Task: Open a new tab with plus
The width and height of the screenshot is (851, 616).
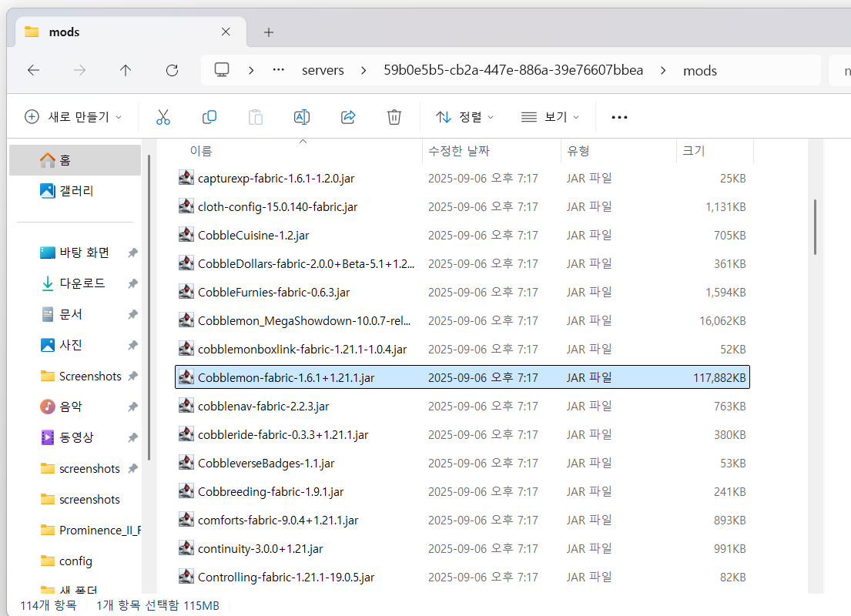Action: (269, 32)
